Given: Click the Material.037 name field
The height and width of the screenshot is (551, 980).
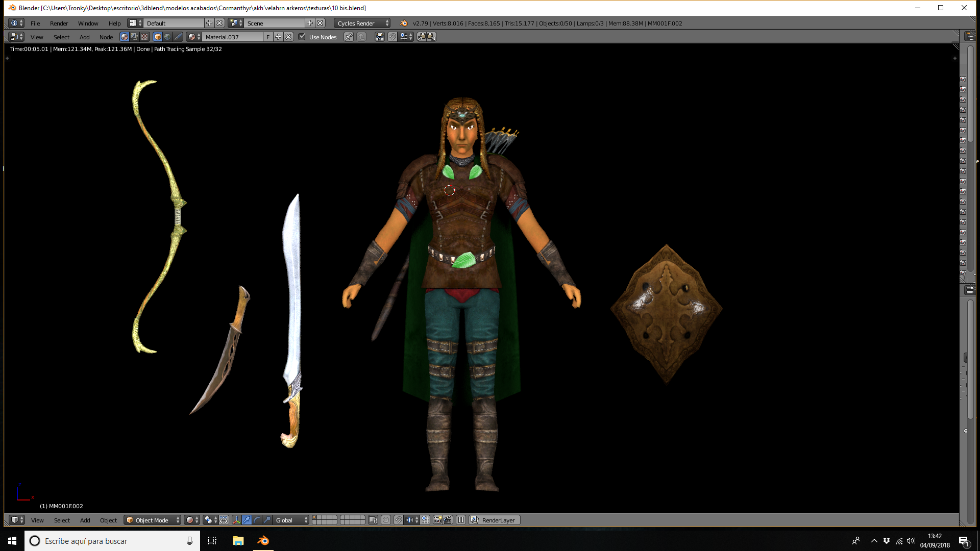Looking at the screenshot, I should (233, 37).
